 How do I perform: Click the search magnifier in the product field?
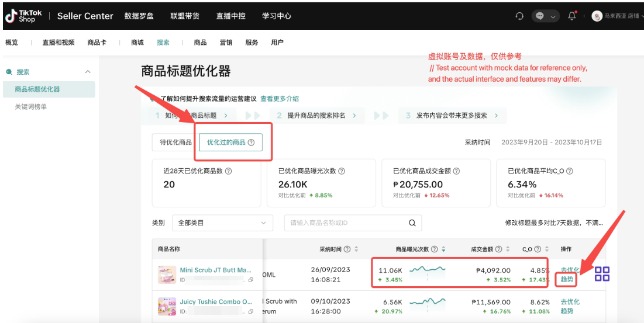(412, 223)
